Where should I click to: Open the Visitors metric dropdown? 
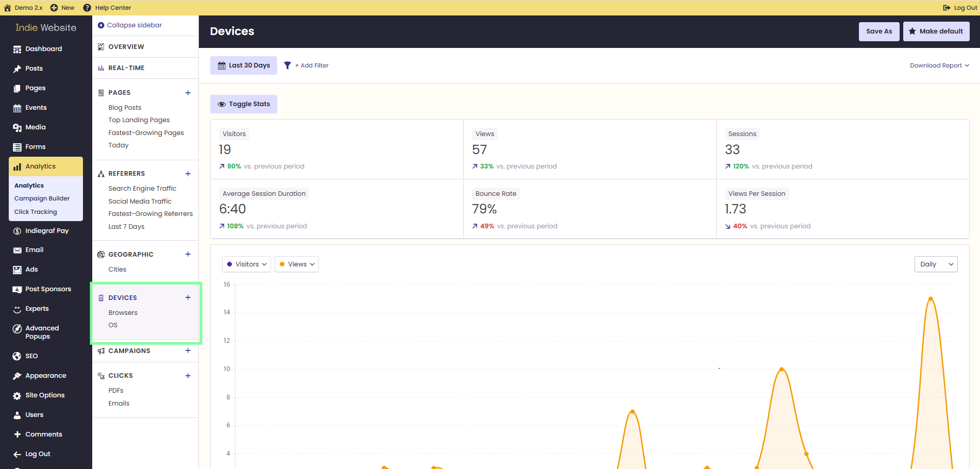click(x=246, y=264)
